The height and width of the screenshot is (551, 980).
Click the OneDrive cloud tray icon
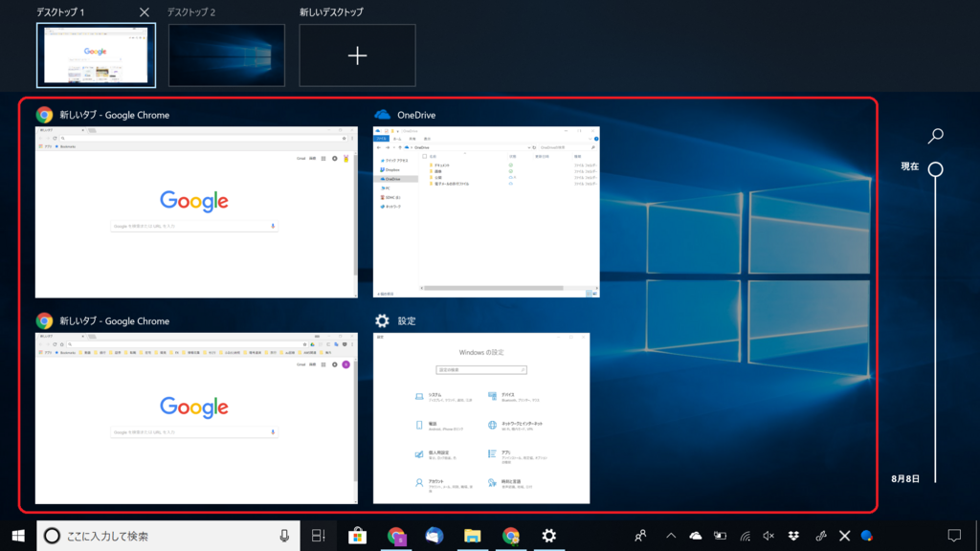[x=695, y=536]
